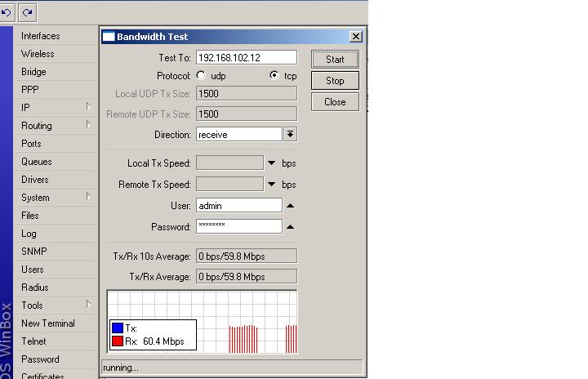Open the Log menu item
This screenshot has height=379, width=588.
56,234
